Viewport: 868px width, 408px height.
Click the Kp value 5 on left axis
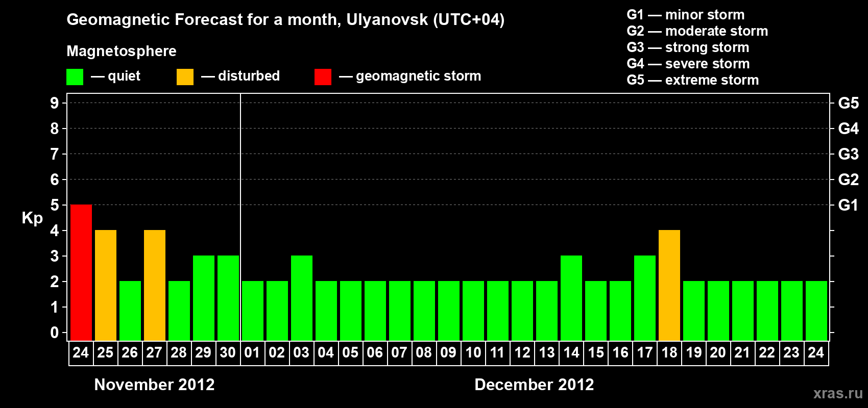coord(55,205)
